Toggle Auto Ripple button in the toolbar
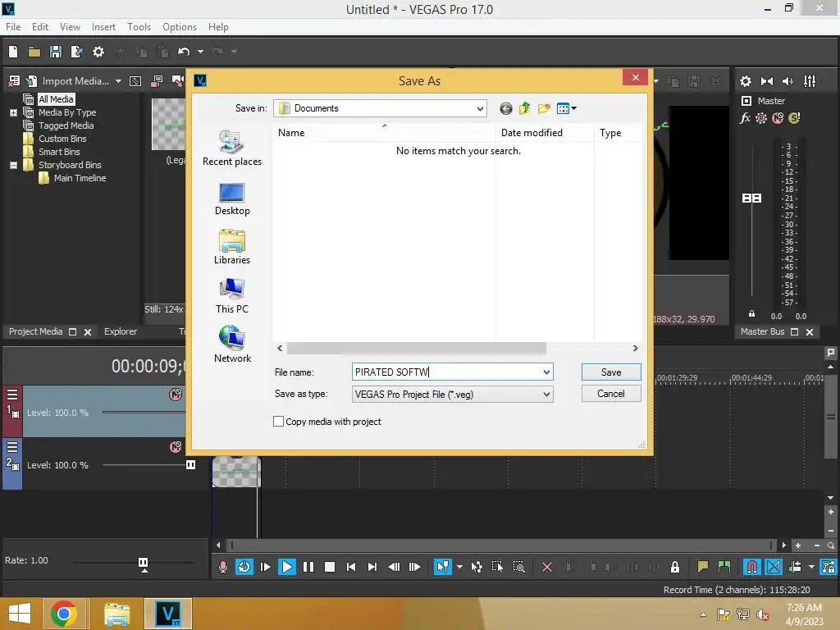 click(795, 567)
